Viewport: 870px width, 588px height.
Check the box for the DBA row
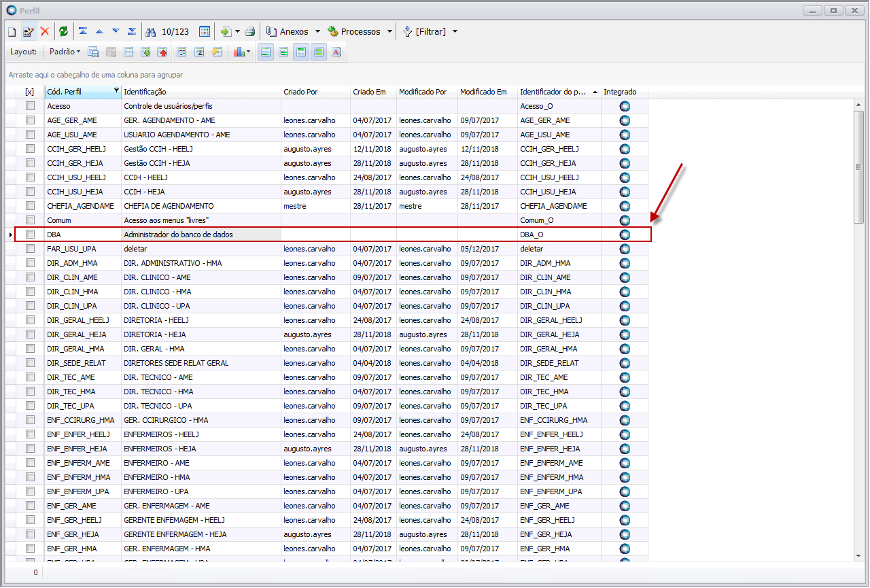pos(30,235)
